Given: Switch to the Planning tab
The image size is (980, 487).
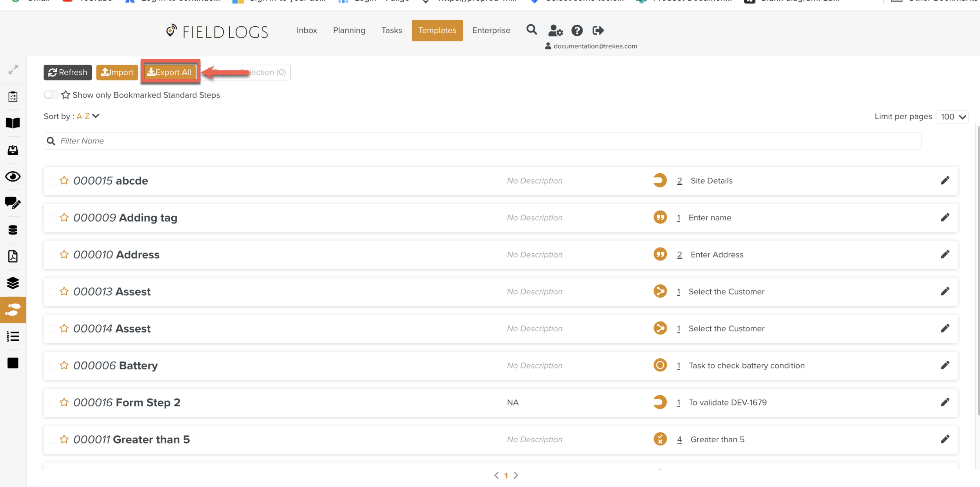Looking at the screenshot, I should (349, 30).
